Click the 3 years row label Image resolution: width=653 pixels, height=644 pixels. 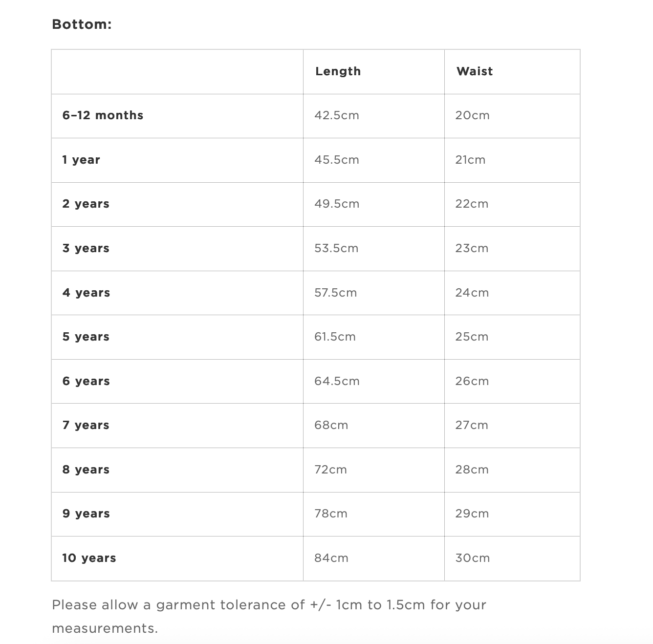[x=86, y=248]
